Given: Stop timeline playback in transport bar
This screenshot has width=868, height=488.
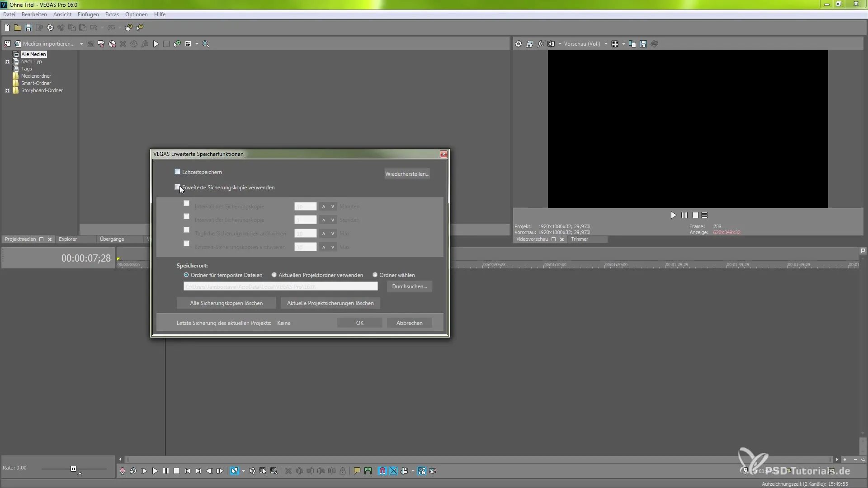Looking at the screenshot, I should [177, 471].
